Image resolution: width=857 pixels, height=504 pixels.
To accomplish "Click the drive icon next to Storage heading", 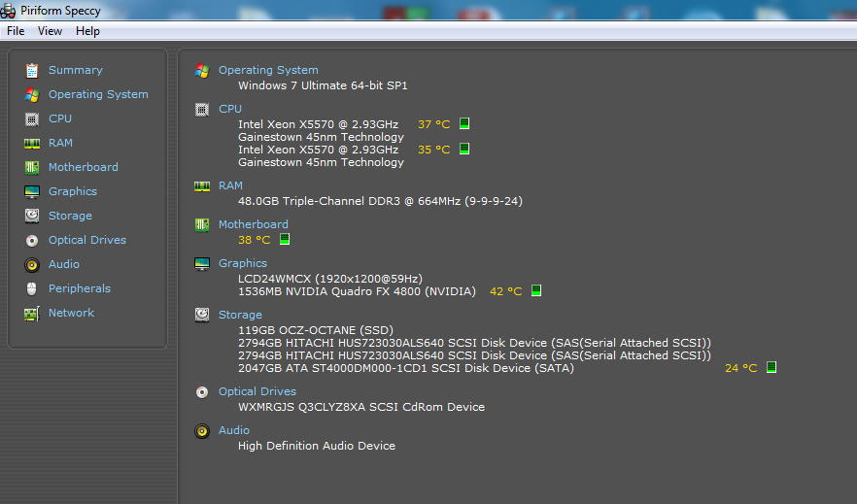I will [x=202, y=315].
